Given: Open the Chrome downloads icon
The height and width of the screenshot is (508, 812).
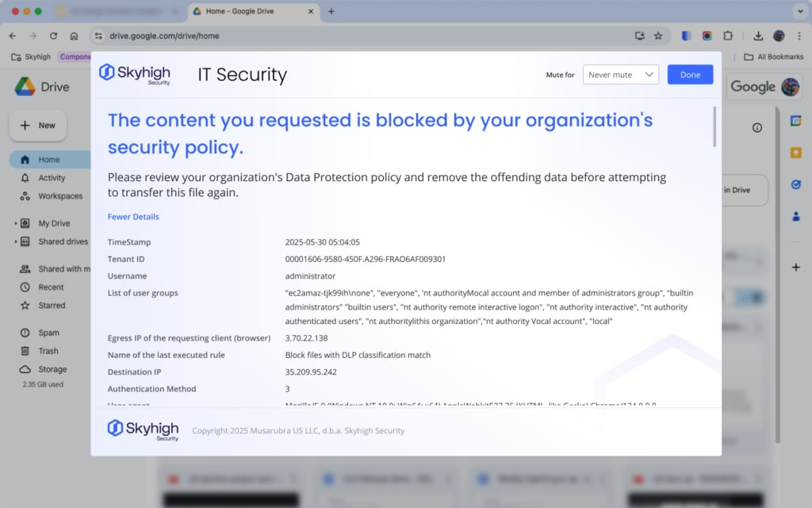Looking at the screenshot, I should coord(758,36).
